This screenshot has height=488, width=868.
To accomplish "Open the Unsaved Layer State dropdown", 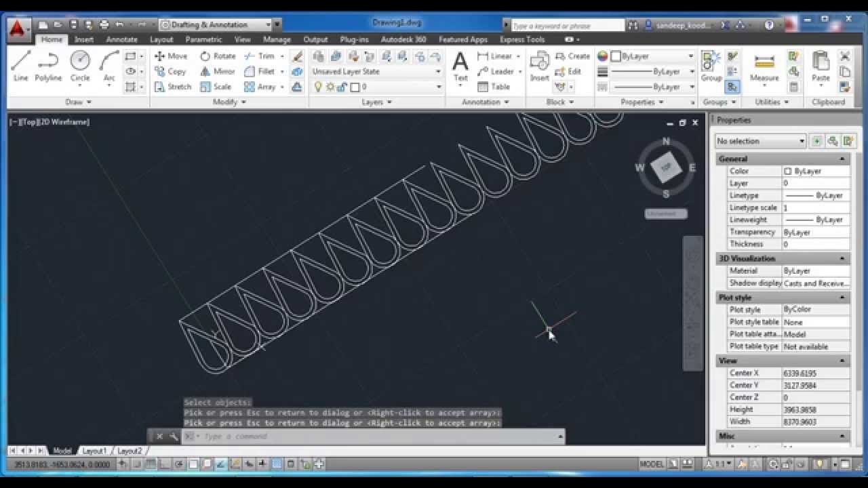I will (376, 71).
